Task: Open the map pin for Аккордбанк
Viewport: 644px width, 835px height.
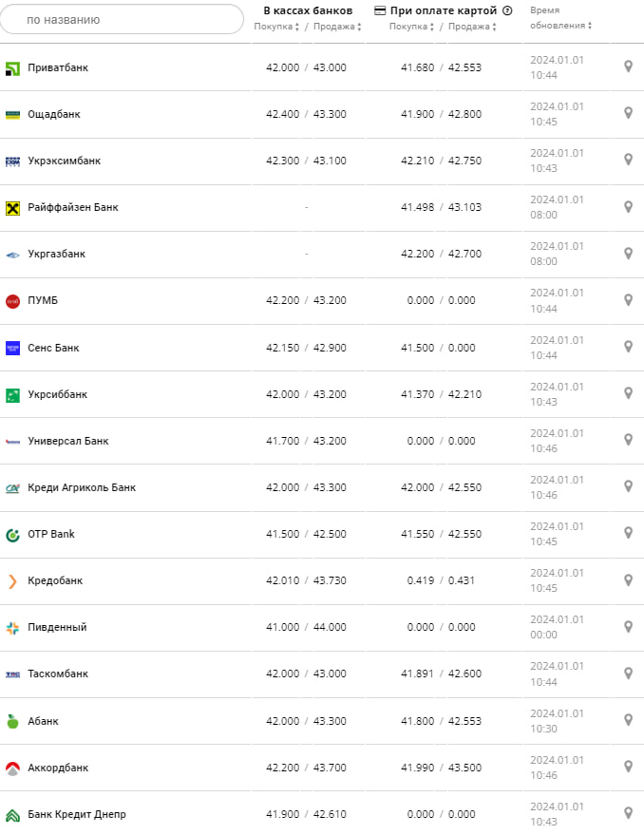Action: click(x=628, y=767)
